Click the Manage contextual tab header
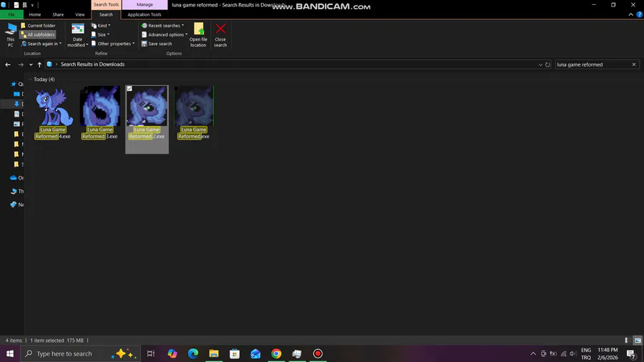The image size is (644, 362). coord(145,4)
